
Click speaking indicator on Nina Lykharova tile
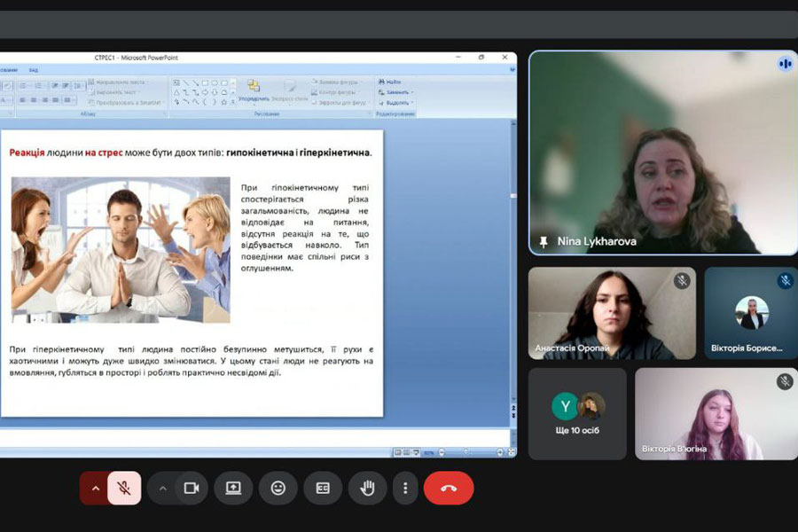[785, 64]
